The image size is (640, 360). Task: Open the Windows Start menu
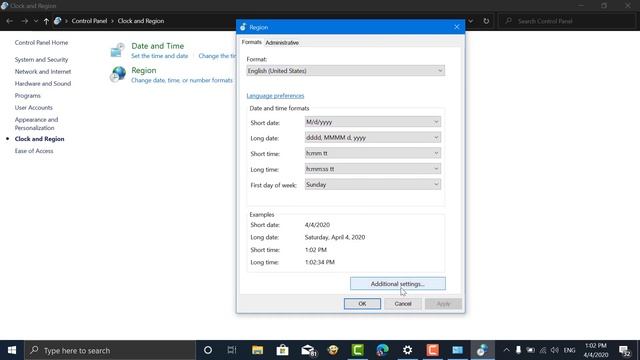(12, 350)
